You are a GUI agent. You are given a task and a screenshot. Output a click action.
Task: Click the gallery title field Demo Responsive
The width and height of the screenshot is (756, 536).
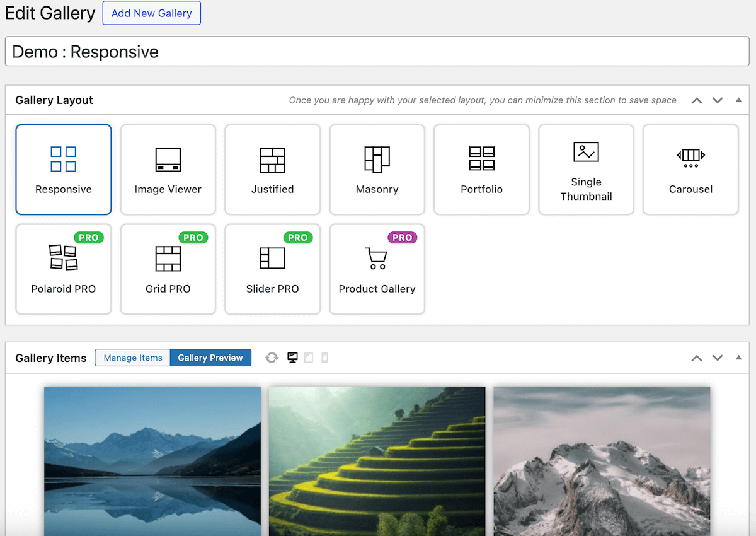377,51
